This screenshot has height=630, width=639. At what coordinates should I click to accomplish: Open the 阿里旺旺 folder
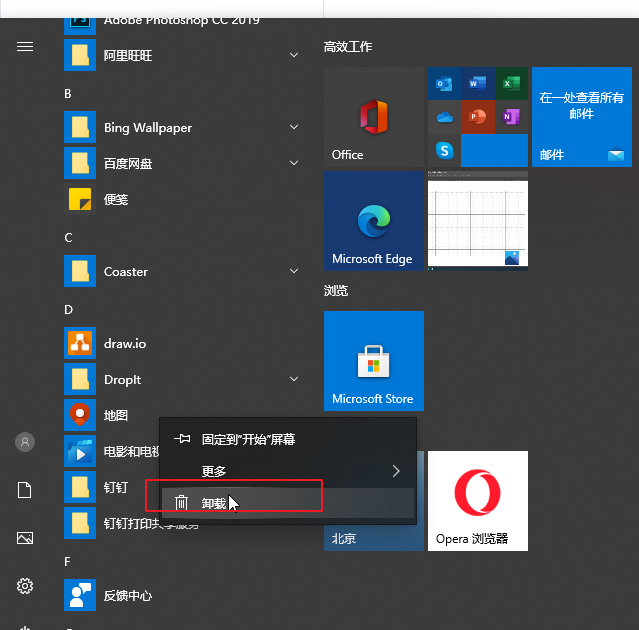pyautogui.click(x=181, y=55)
